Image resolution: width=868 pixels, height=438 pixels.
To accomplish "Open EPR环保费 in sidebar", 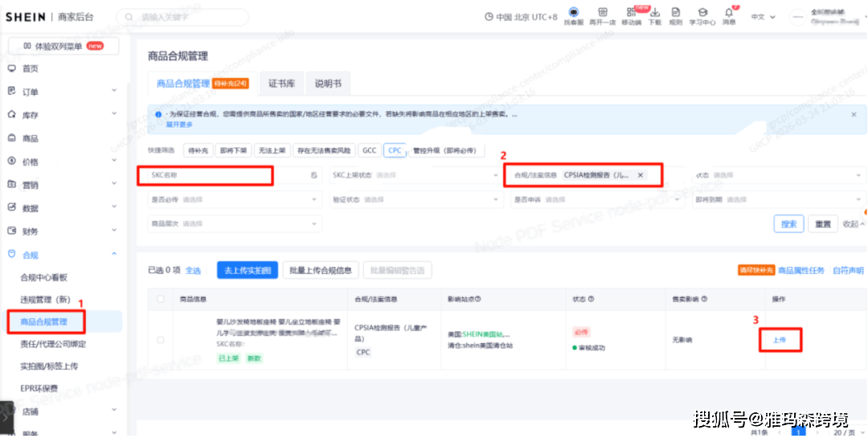I will tap(39, 388).
